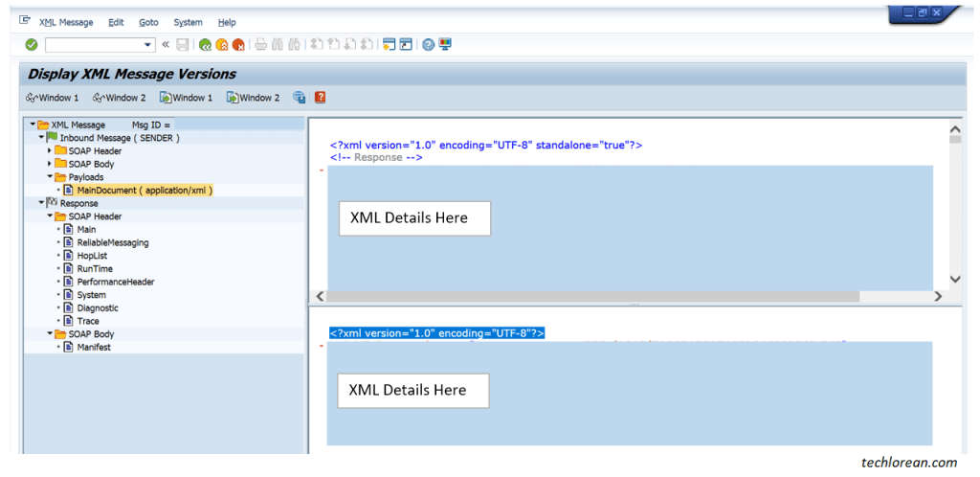
Task: Click the Last Page icon
Action: click(x=367, y=44)
